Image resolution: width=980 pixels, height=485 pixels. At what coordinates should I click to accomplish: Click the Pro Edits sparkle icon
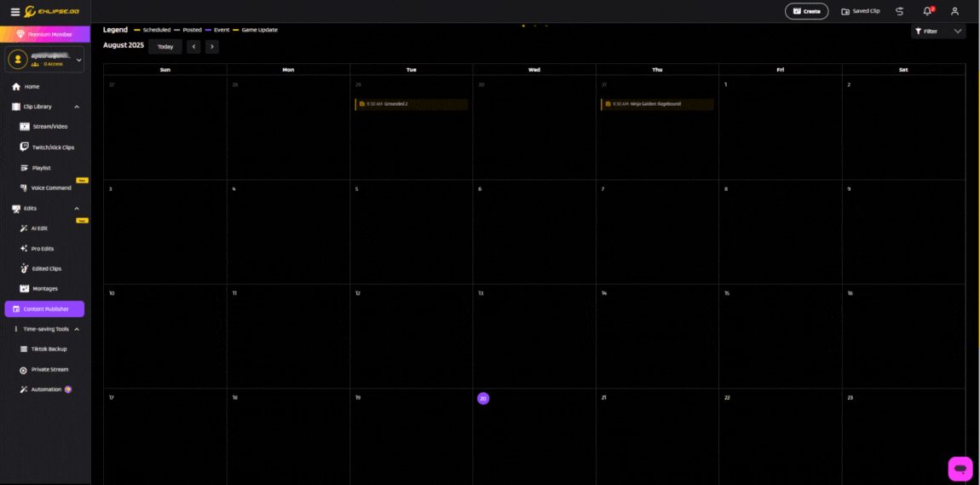click(x=25, y=248)
